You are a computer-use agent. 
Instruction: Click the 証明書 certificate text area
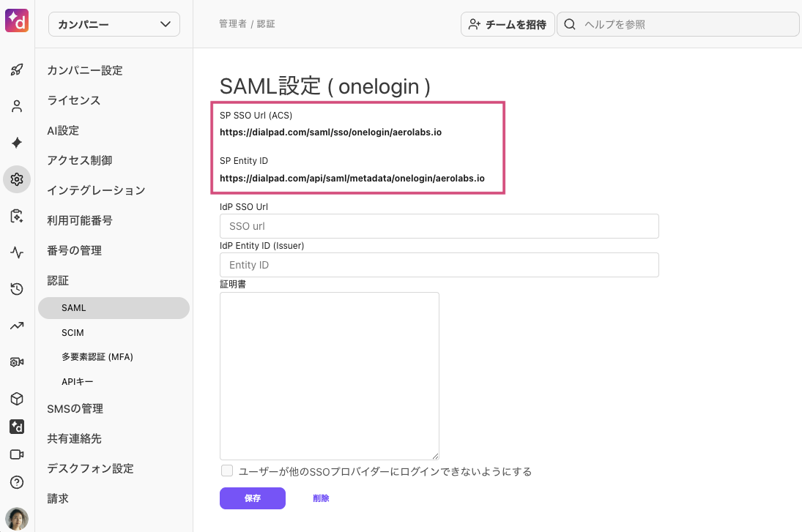click(330, 376)
